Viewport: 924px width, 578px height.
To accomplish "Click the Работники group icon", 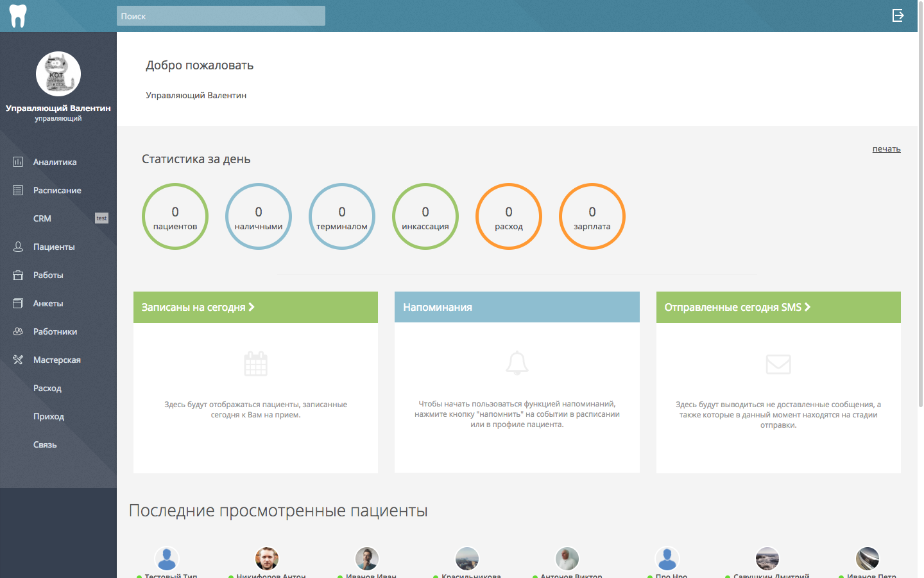I will pyautogui.click(x=18, y=331).
